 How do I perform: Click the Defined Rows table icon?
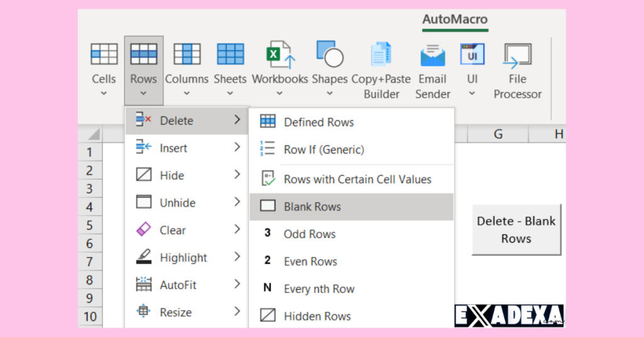tap(268, 121)
